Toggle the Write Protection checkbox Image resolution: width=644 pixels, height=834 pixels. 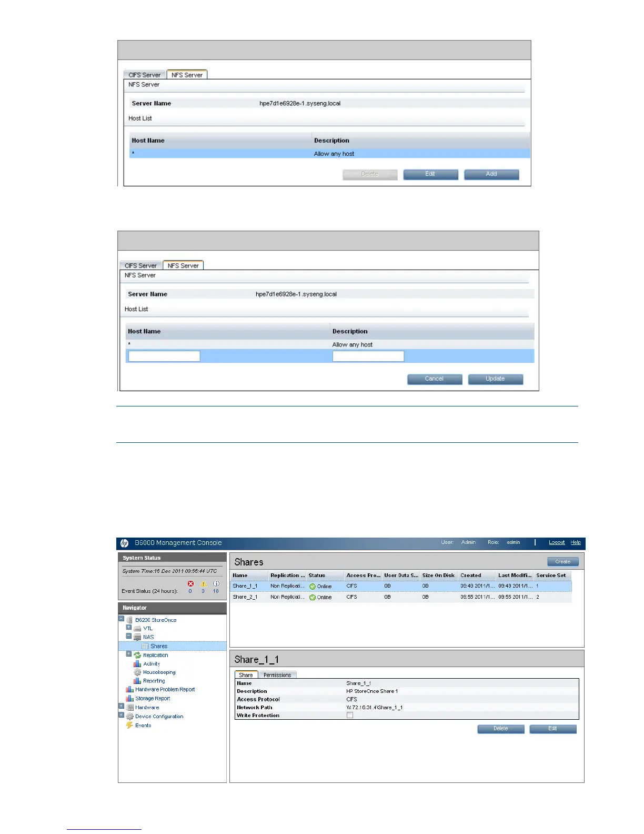[350, 715]
